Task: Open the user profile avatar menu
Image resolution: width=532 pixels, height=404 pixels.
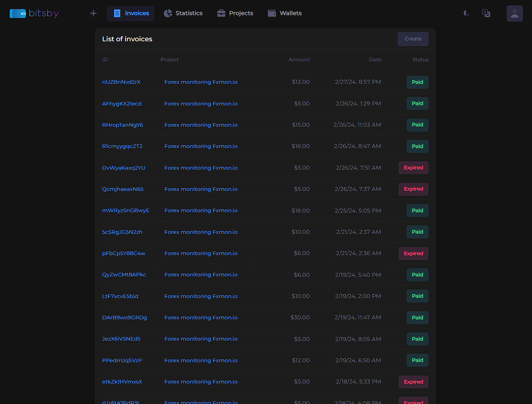Action: tap(514, 13)
